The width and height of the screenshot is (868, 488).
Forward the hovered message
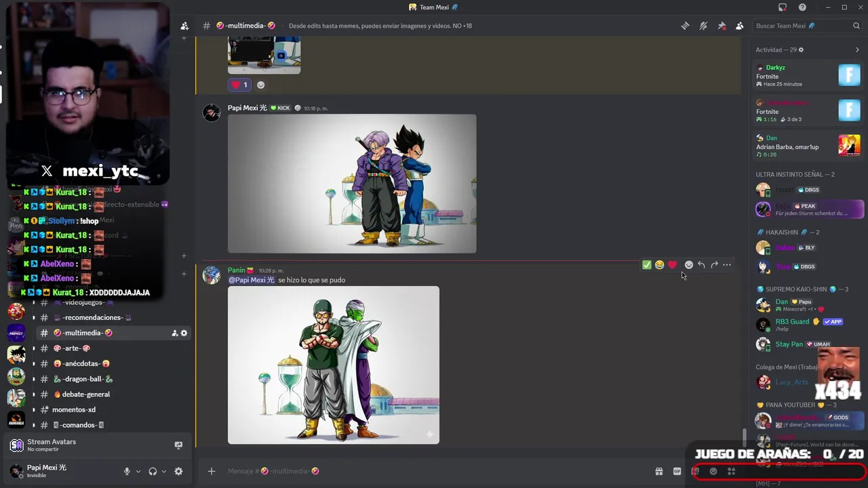click(714, 265)
